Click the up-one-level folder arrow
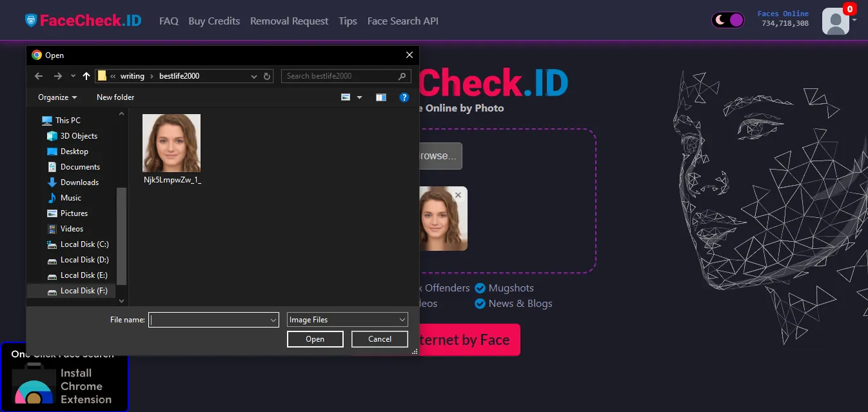This screenshot has height=412, width=868. tap(86, 76)
